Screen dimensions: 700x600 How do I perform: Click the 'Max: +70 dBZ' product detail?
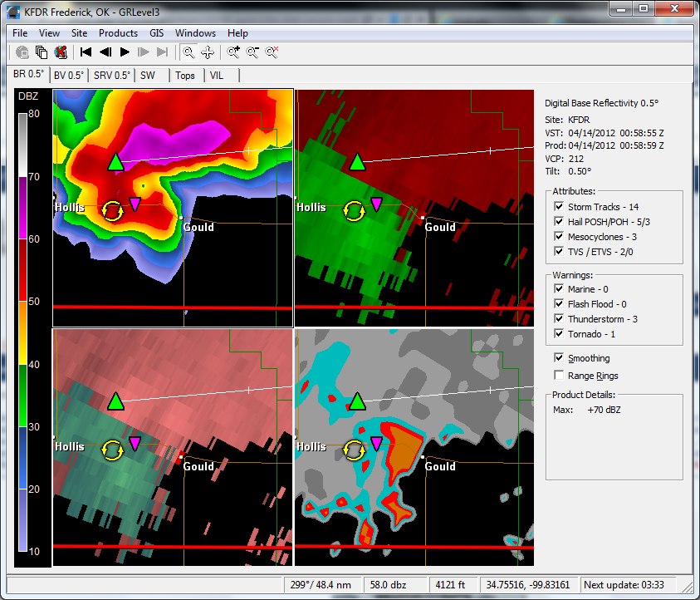click(x=586, y=410)
